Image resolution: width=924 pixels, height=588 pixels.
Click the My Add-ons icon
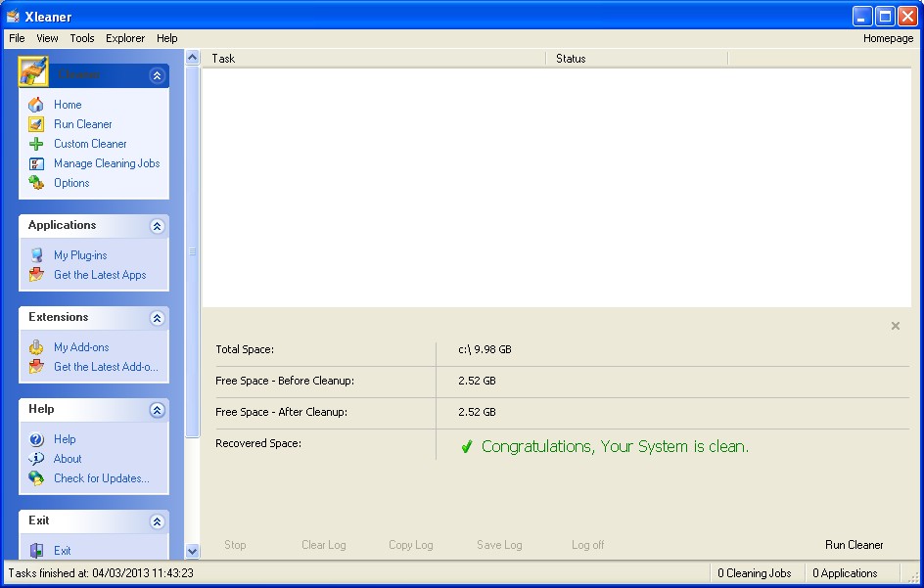click(x=36, y=347)
